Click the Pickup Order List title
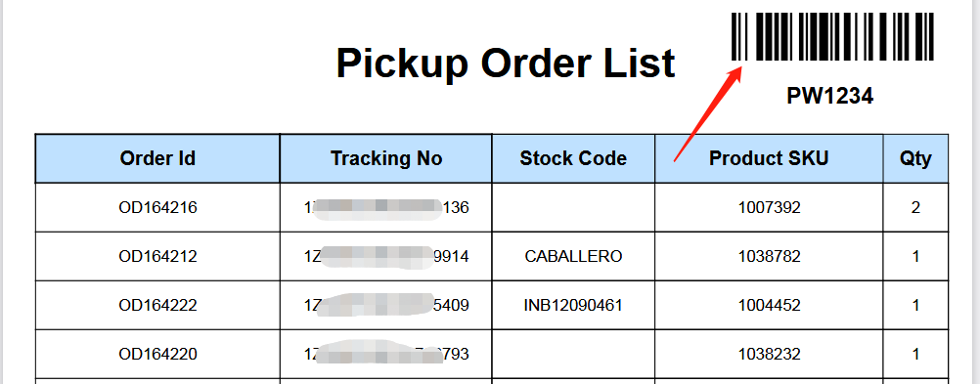Image resolution: width=980 pixels, height=384 pixels. [x=506, y=64]
